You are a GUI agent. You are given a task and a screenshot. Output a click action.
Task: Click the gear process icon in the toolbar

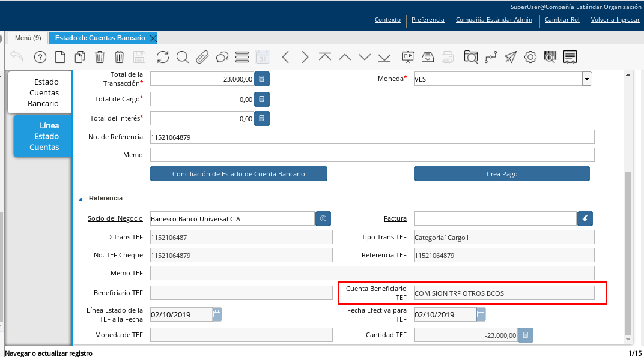(x=530, y=57)
